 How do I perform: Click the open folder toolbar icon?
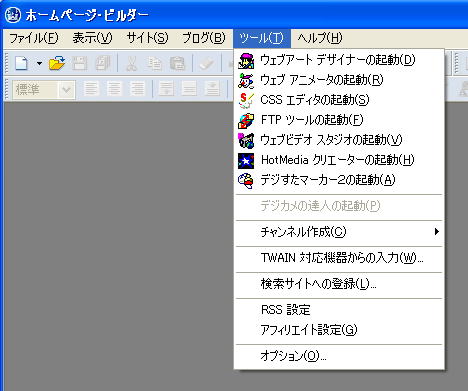pos(57,63)
